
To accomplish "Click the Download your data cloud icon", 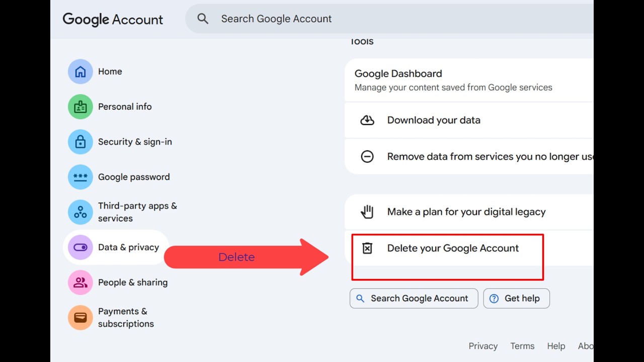I will [367, 120].
